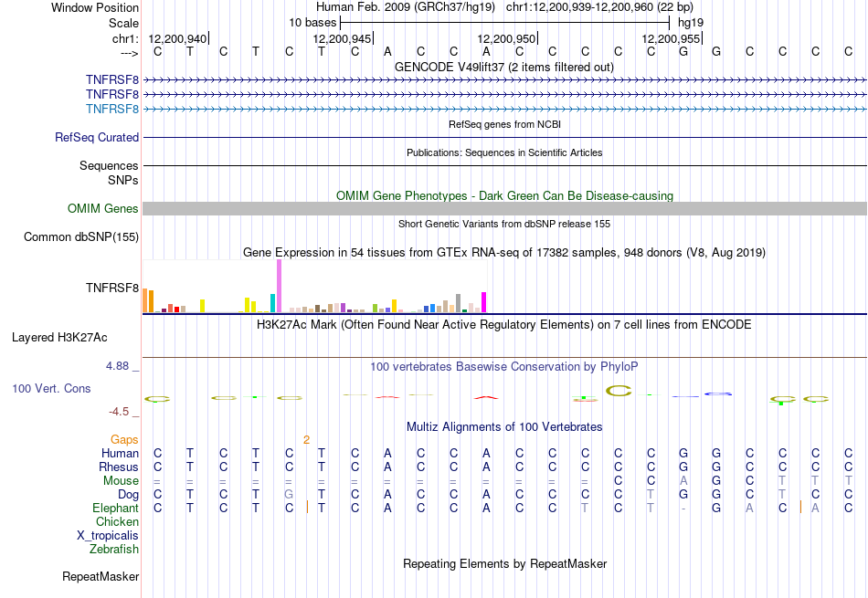
Task: Click the orange gap count '2'
Action: (x=306, y=440)
